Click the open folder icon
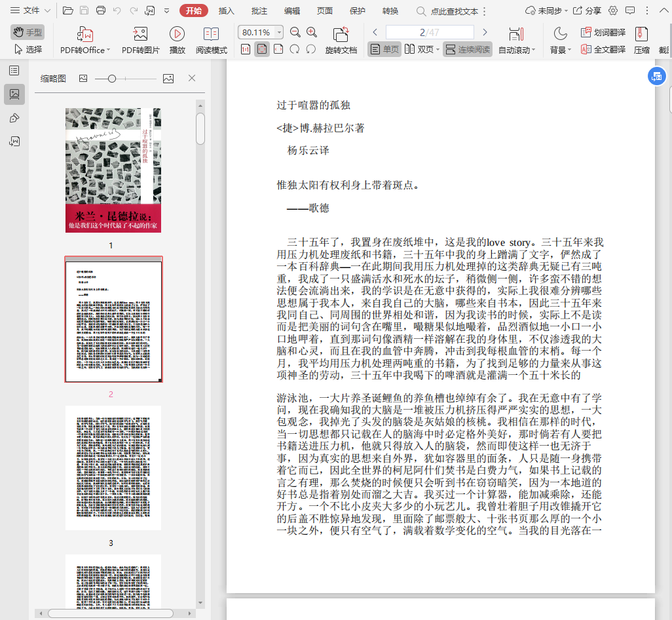 67,10
